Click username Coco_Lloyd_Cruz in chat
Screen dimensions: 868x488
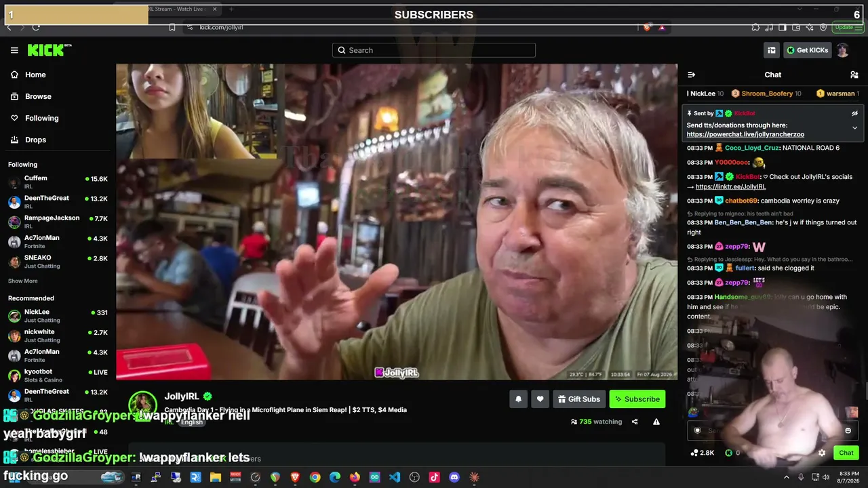point(753,148)
